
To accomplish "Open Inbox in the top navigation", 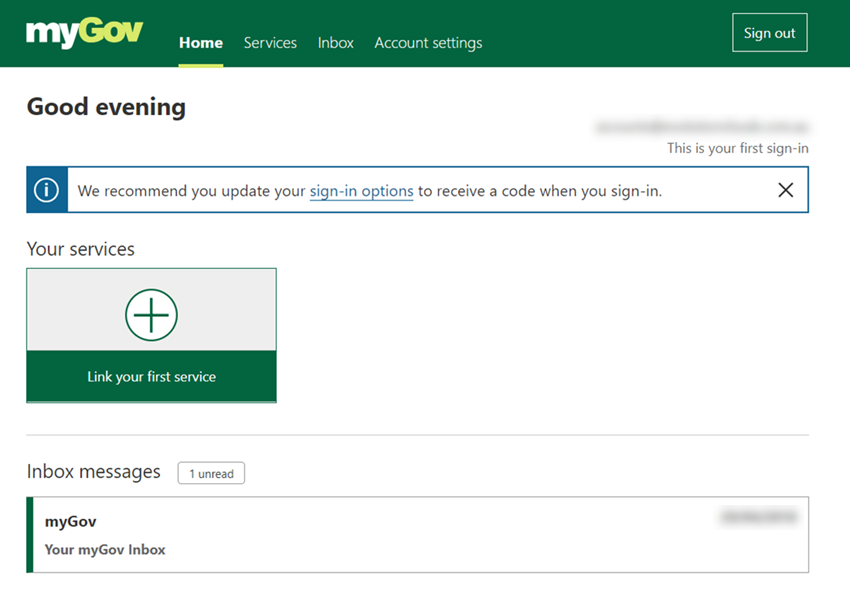I will coord(336,43).
